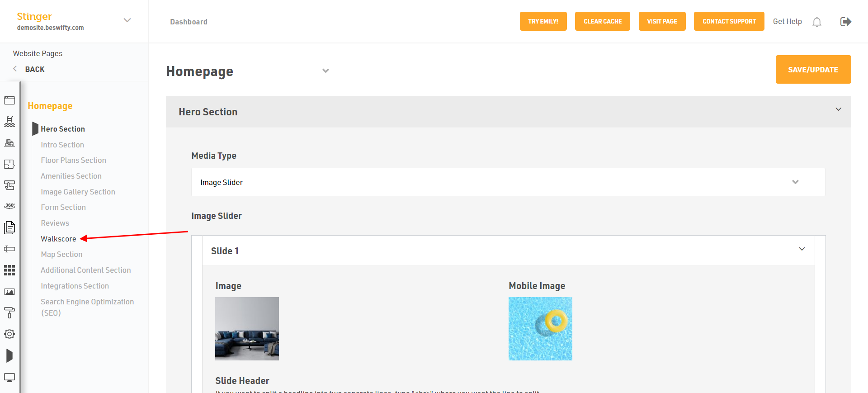The height and width of the screenshot is (393, 868).
Task: Go to Walkscore section in sidebar
Action: point(58,239)
